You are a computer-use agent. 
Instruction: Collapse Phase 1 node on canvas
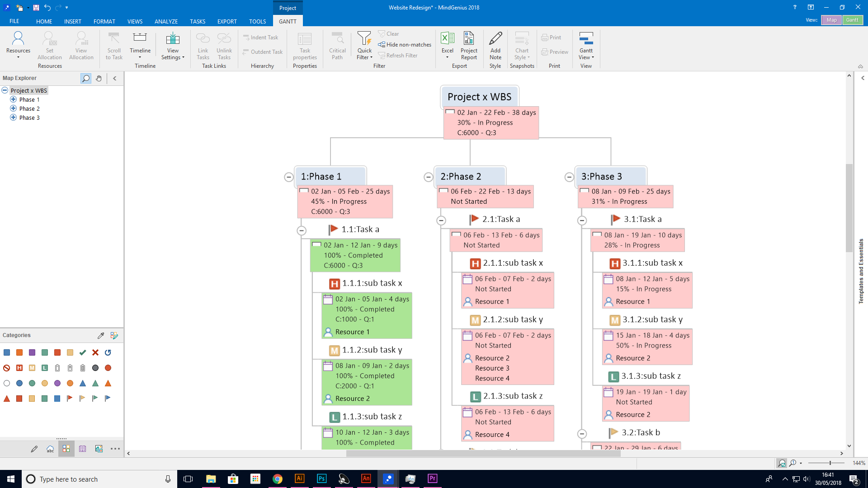[x=288, y=176]
